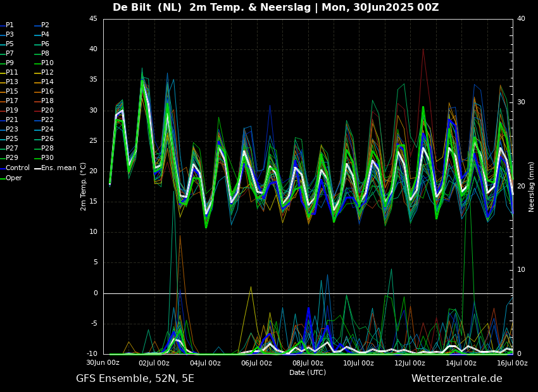Click the 2m Temp. (°C) axis label
The image size is (538, 392).
84,187
